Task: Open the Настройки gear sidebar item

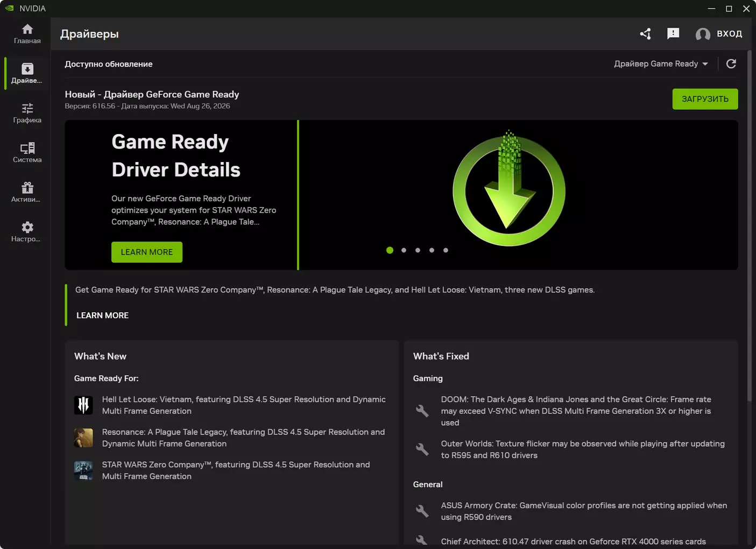Action: click(27, 232)
